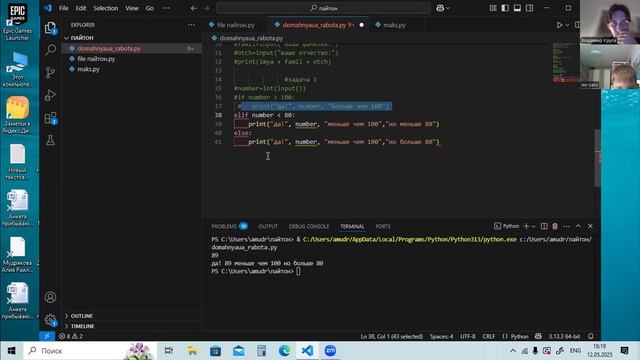Create a new terminal with plus icon
This screenshot has width=640, height=360.
click(x=526, y=226)
